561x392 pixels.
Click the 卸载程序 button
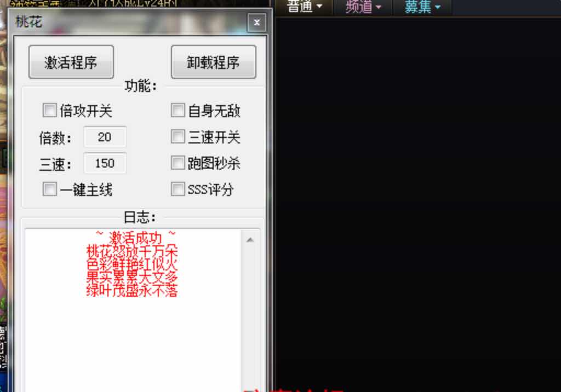(214, 62)
